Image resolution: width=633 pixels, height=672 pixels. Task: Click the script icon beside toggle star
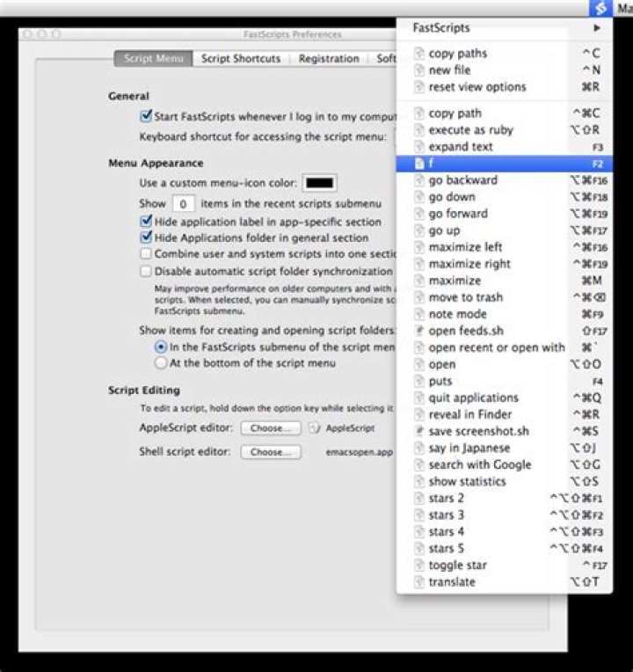tap(419, 566)
